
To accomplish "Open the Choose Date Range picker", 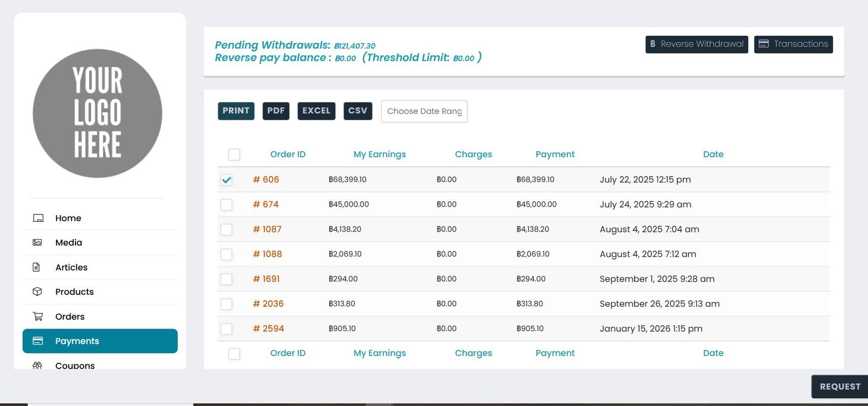I will tap(424, 111).
